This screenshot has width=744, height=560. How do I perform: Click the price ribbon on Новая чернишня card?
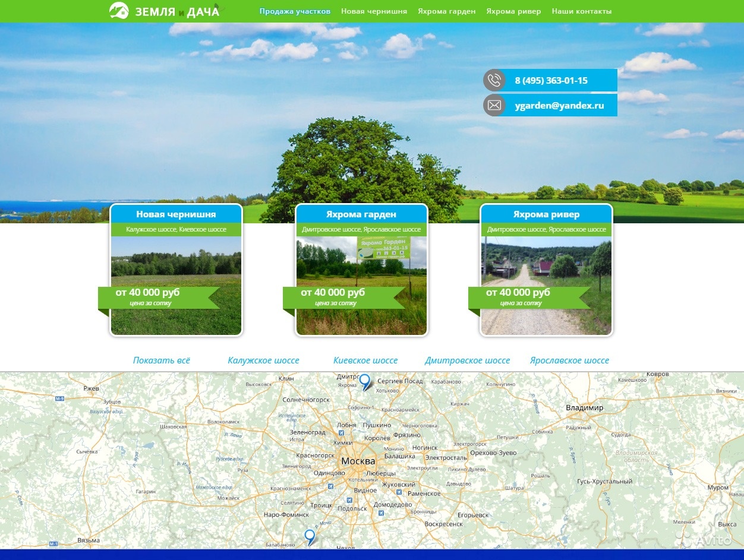pyautogui.click(x=159, y=298)
